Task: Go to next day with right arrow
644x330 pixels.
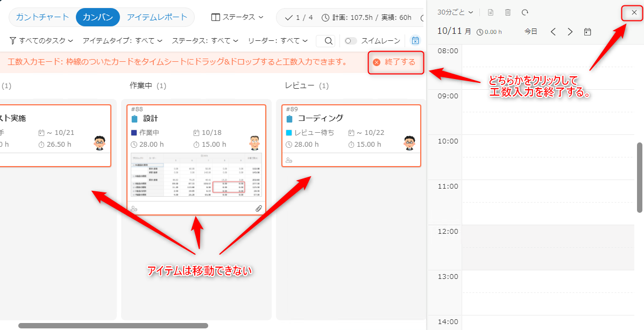Action: point(570,32)
